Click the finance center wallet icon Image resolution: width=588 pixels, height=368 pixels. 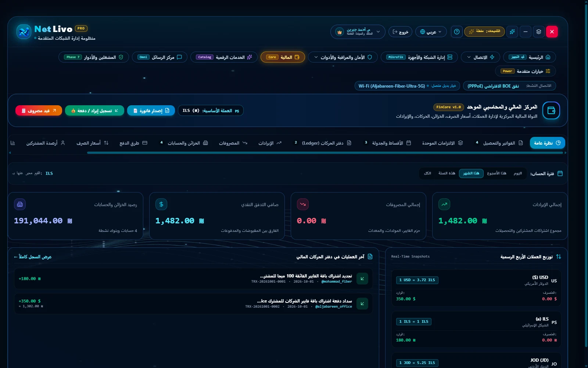tap(551, 110)
